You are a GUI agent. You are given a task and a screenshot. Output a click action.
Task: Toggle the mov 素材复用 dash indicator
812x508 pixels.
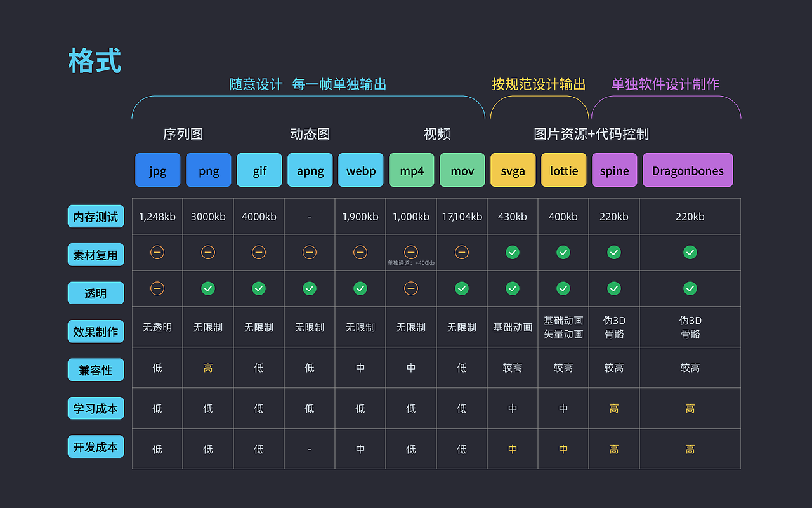click(x=462, y=252)
